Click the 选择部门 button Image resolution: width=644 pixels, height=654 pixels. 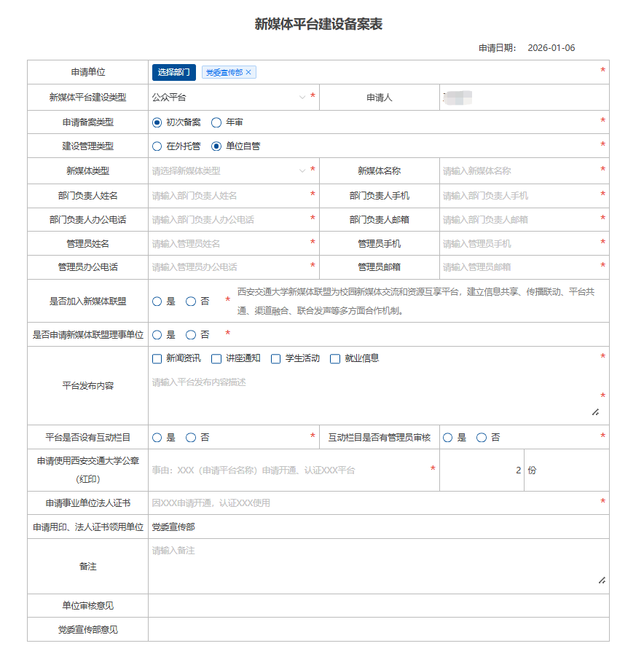pyautogui.click(x=173, y=72)
